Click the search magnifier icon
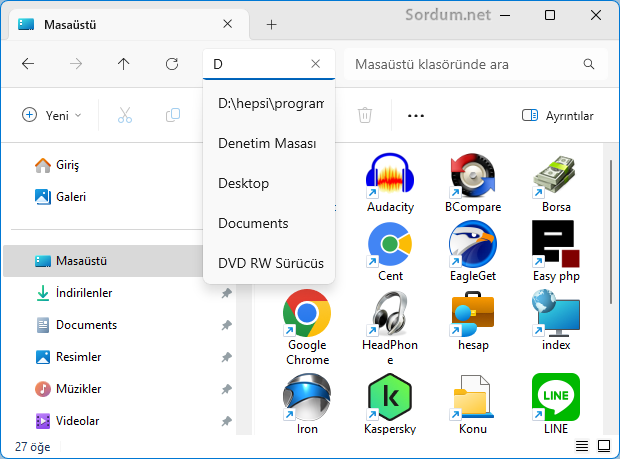This screenshot has height=459, width=620. (589, 64)
